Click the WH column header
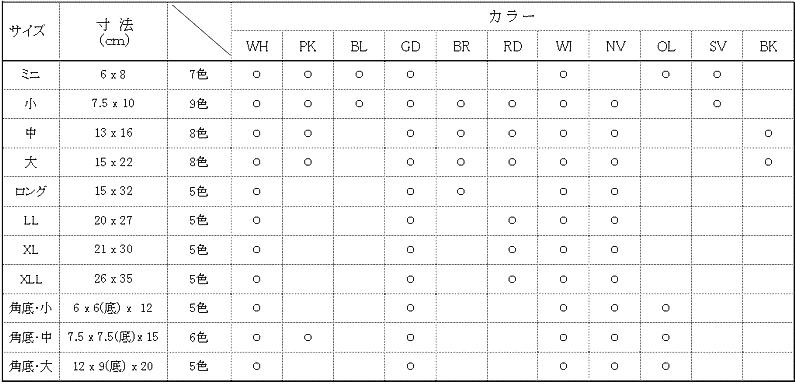The height and width of the screenshot is (385, 795). [257, 47]
